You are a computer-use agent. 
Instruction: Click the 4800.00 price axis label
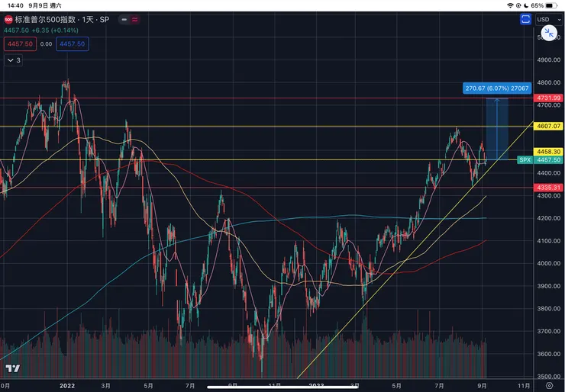pos(549,82)
